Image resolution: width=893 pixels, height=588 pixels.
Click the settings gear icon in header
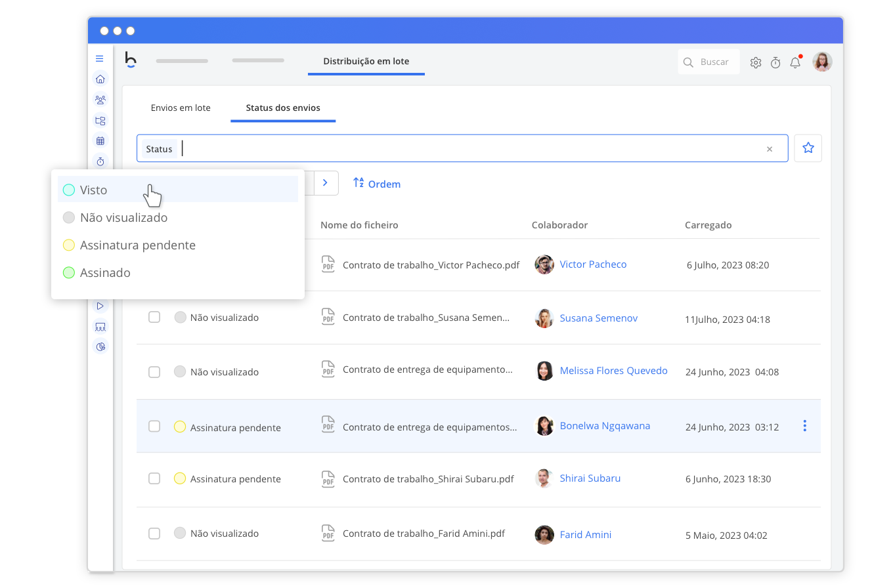[756, 62]
